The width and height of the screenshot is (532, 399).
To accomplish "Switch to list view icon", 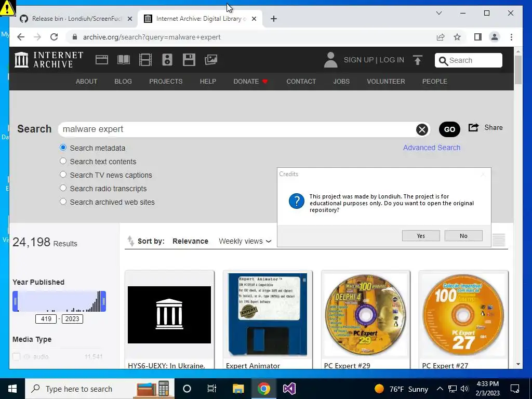I will [x=499, y=240].
